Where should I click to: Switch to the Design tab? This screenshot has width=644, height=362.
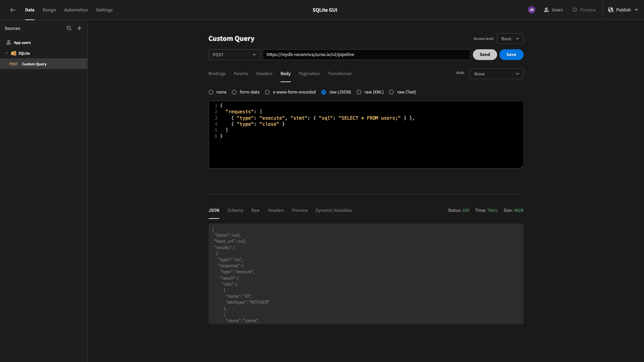pos(49,10)
